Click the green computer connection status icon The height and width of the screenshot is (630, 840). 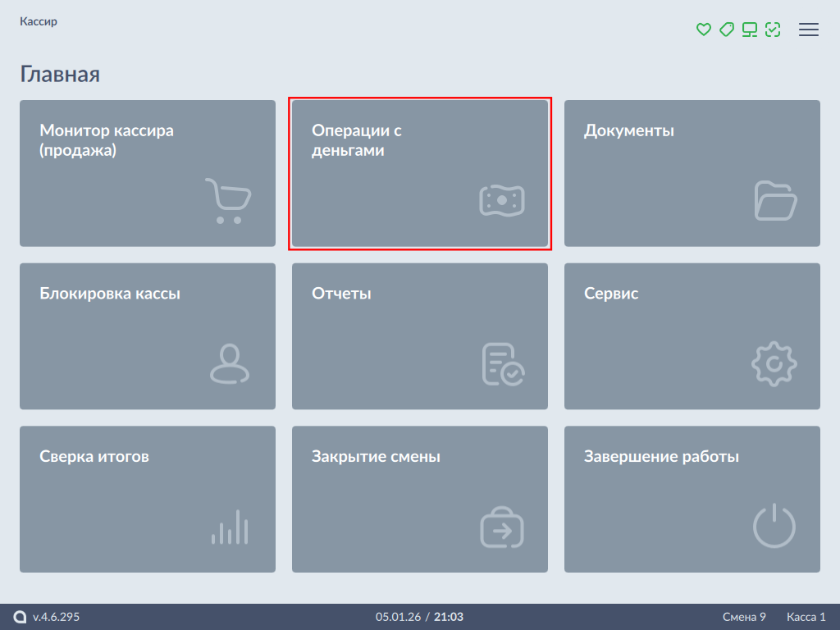click(x=749, y=30)
